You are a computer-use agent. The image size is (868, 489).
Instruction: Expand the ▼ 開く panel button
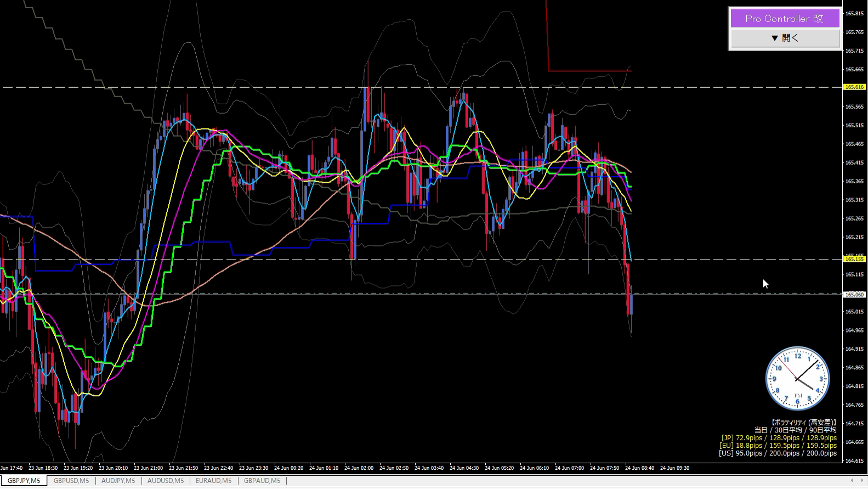pyautogui.click(x=785, y=38)
